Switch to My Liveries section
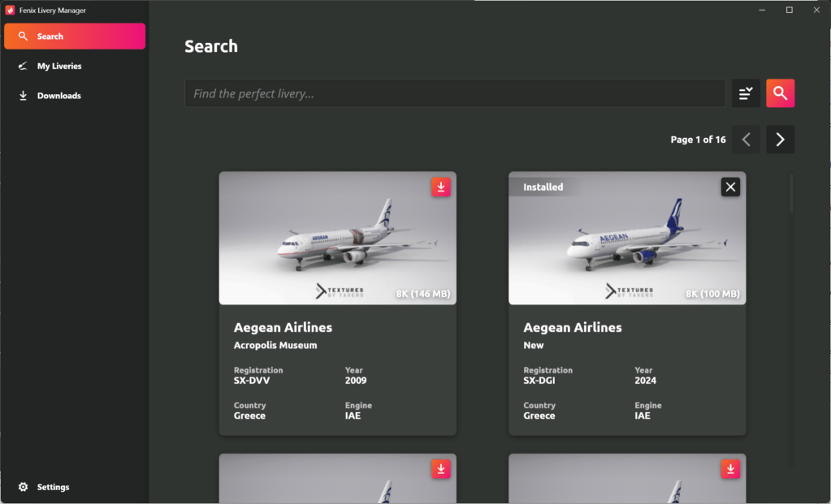 click(x=58, y=66)
